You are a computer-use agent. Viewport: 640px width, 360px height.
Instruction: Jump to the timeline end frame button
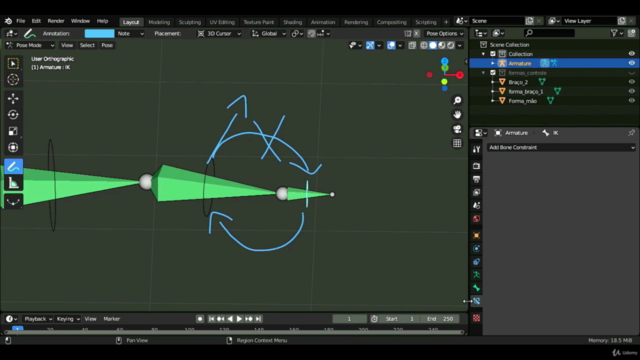tap(258, 319)
